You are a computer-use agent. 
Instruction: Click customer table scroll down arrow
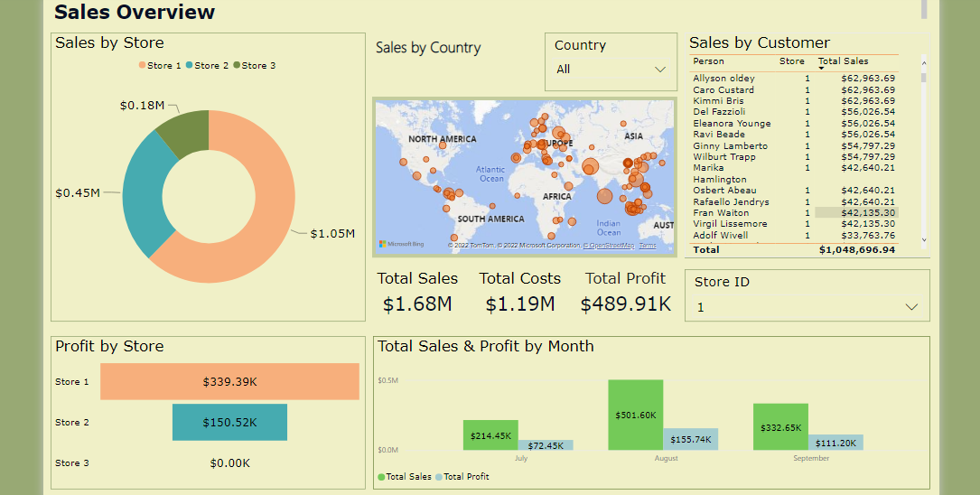(923, 240)
